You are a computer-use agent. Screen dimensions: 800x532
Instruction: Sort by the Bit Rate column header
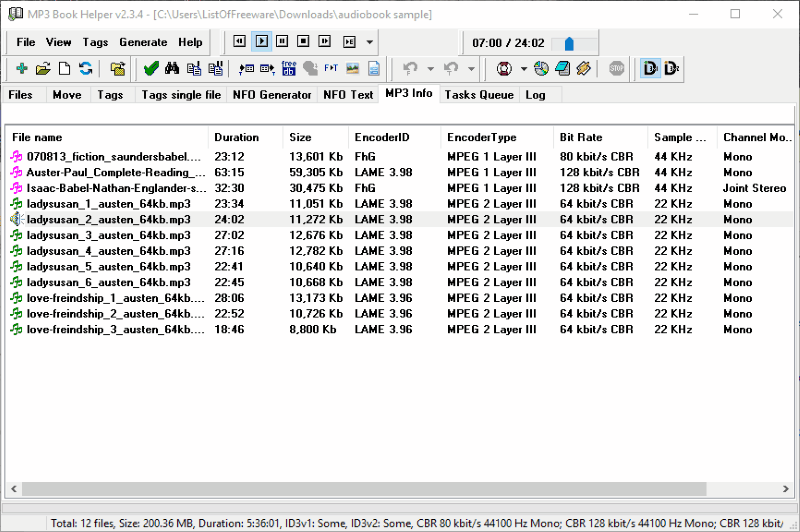coord(601,137)
